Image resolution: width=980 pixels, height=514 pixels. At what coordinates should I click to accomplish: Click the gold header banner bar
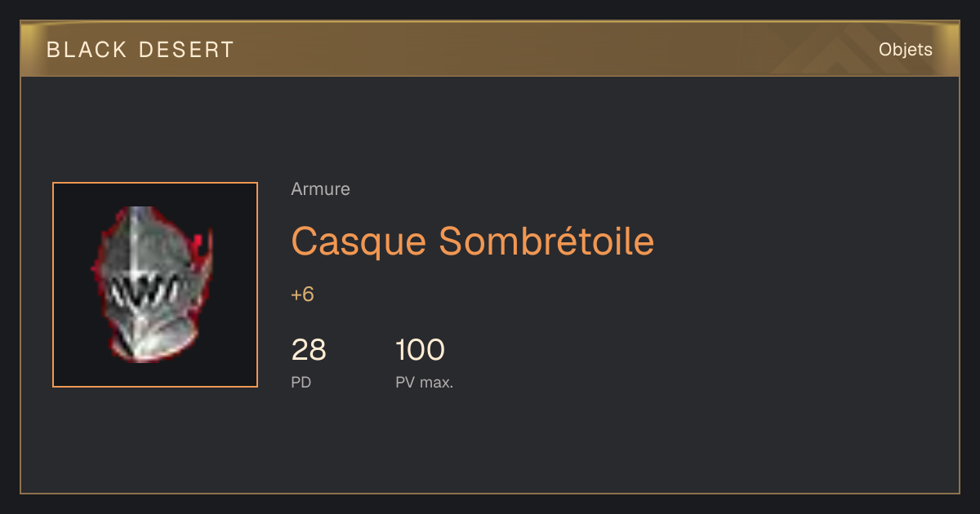(490, 49)
